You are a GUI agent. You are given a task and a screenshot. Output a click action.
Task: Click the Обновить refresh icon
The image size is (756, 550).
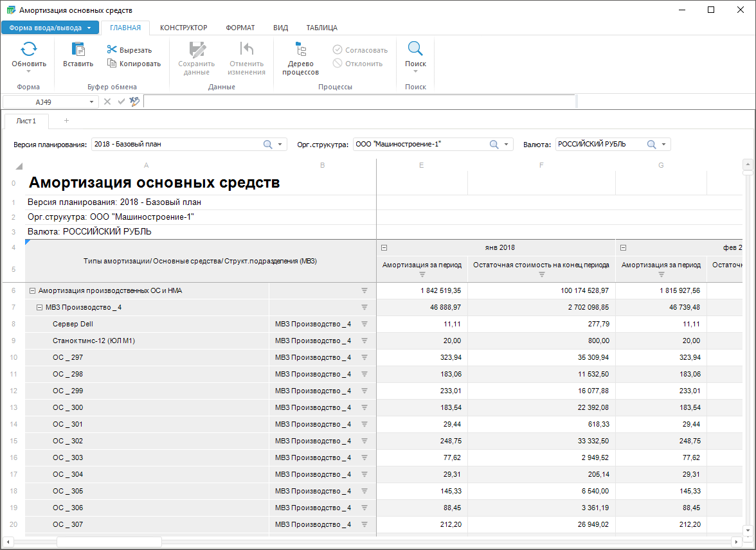click(x=29, y=49)
